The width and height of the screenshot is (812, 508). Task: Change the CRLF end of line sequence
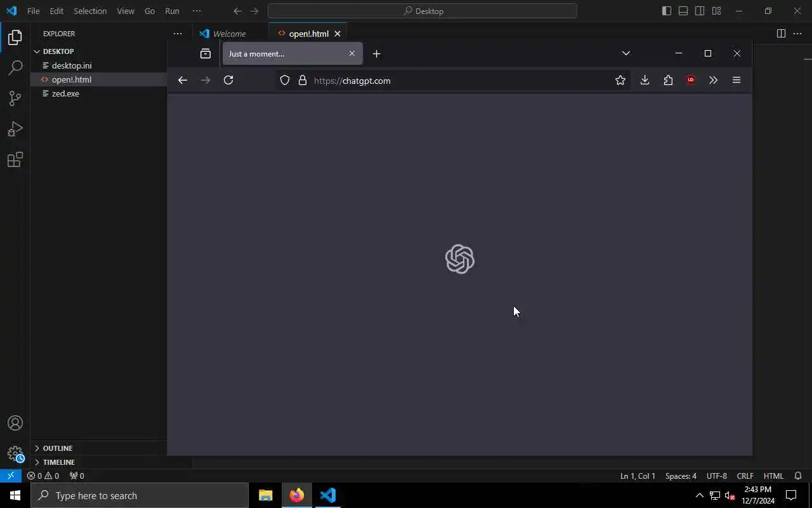[745, 476]
